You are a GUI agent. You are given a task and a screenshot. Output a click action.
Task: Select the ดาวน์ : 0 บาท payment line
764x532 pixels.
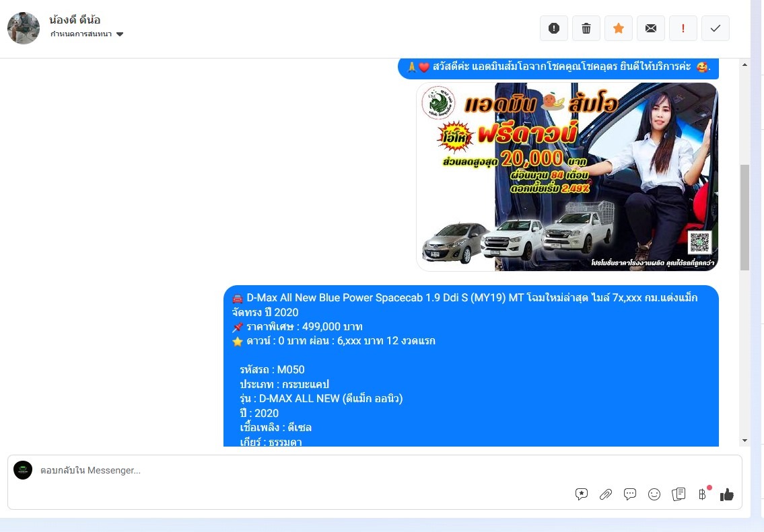coord(334,341)
